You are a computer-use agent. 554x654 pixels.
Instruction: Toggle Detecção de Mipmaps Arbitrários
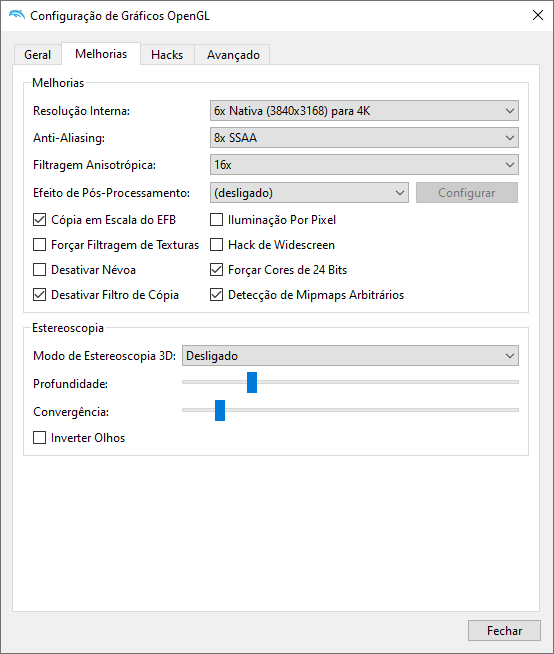[217, 295]
